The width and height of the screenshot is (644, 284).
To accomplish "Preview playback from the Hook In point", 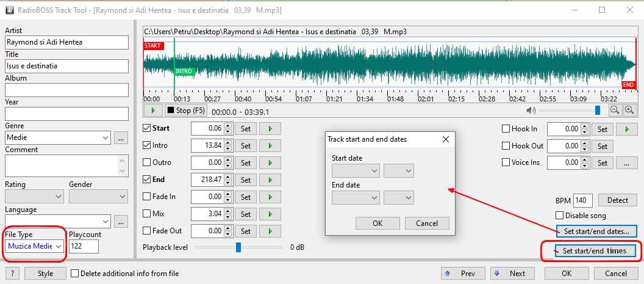I will (x=627, y=129).
